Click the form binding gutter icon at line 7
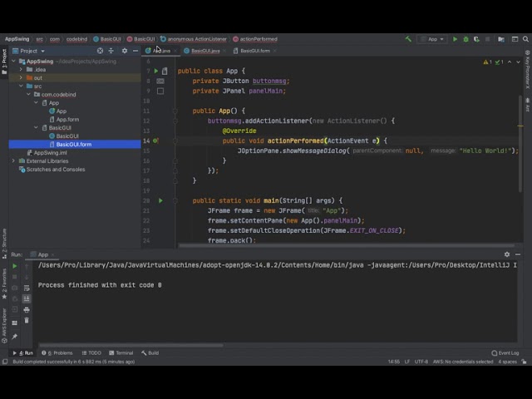Image resolution: width=532 pixels, height=399 pixels. tap(165, 71)
